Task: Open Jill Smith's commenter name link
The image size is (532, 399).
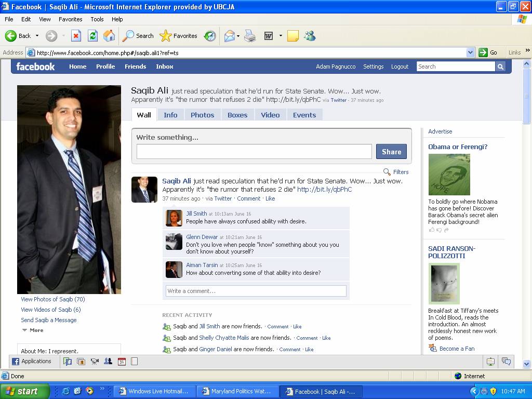Action: click(196, 214)
